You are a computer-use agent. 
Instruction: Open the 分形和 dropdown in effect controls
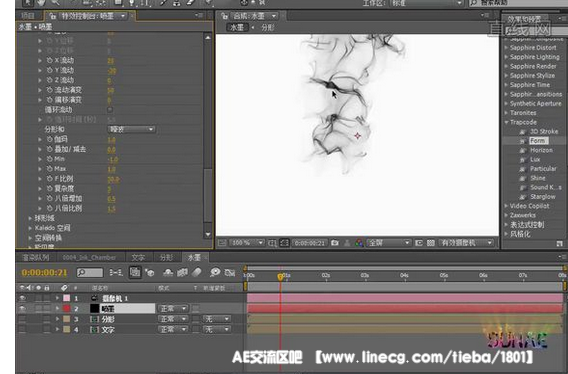[x=131, y=129]
